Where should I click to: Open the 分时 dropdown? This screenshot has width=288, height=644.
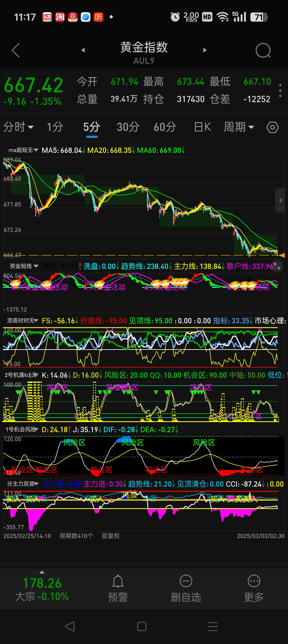click(x=18, y=127)
